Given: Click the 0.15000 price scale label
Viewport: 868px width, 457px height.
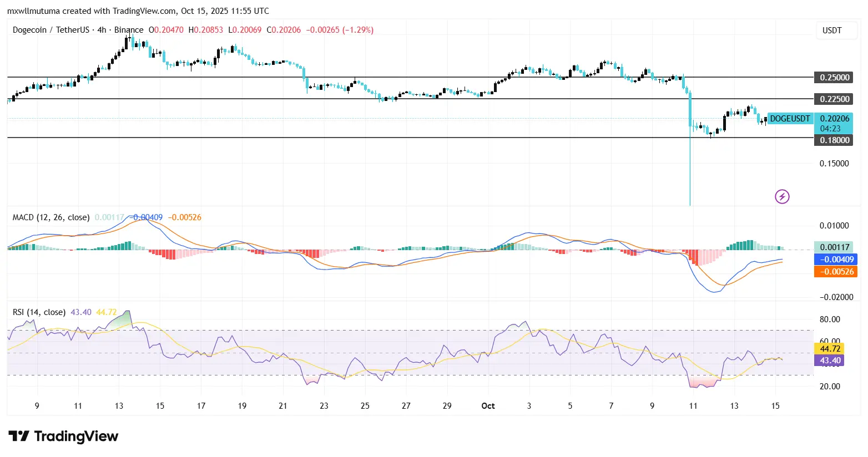Looking at the screenshot, I should [x=834, y=164].
